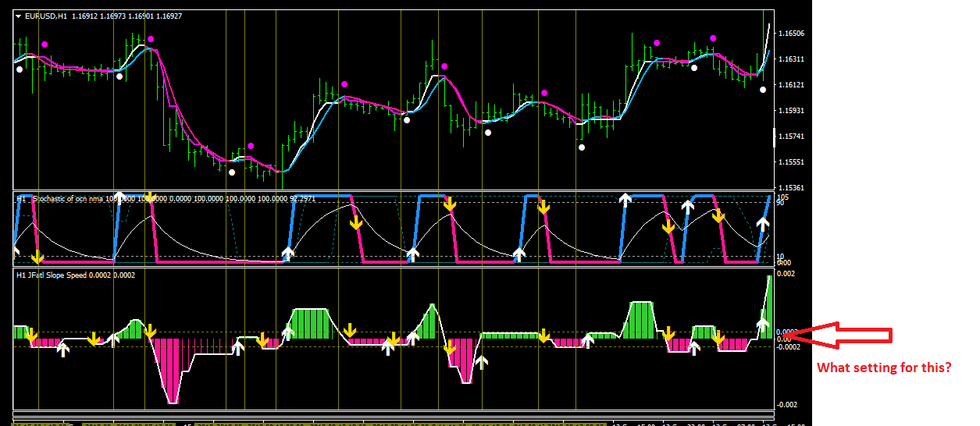Screen dimensions: 980x426
Task: Click the current price marker on the price axis
Action: point(775,137)
